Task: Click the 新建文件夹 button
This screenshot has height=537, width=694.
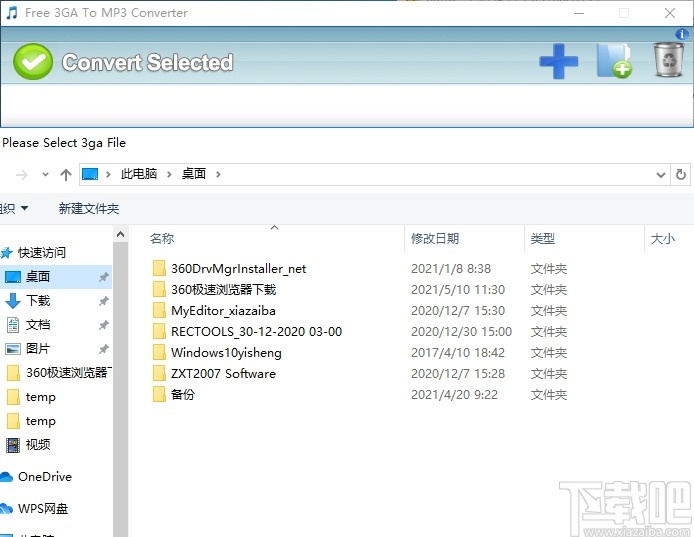Action: [x=89, y=208]
